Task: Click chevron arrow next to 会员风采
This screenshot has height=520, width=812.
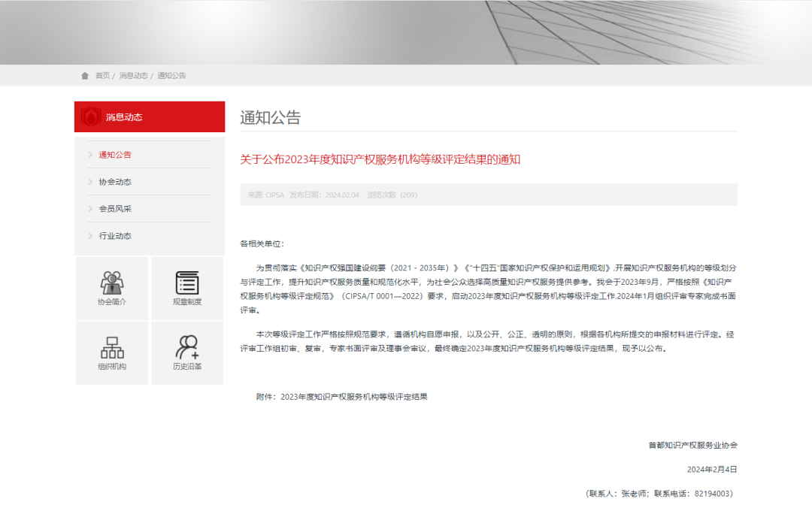Action: 90,209
